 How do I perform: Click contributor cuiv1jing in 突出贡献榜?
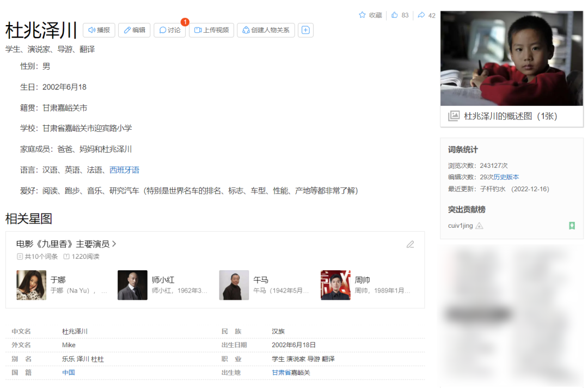tap(460, 226)
